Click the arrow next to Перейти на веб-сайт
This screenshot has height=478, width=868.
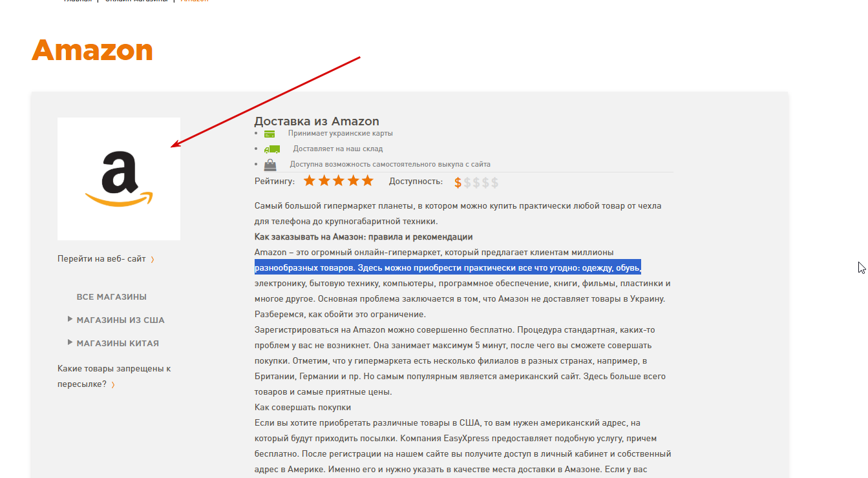tap(153, 260)
